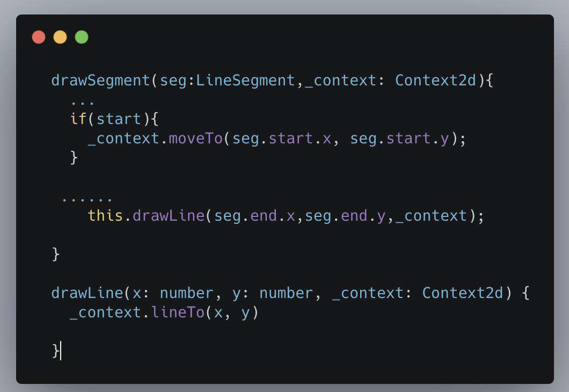Click the y: number parameter

click(272, 293)
